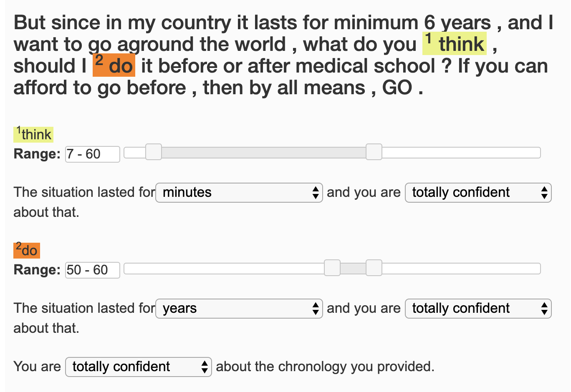Screen dimensions: 571x392
Task: Click the arrow stepper on the years dropdown
Action: pos(316,309)
